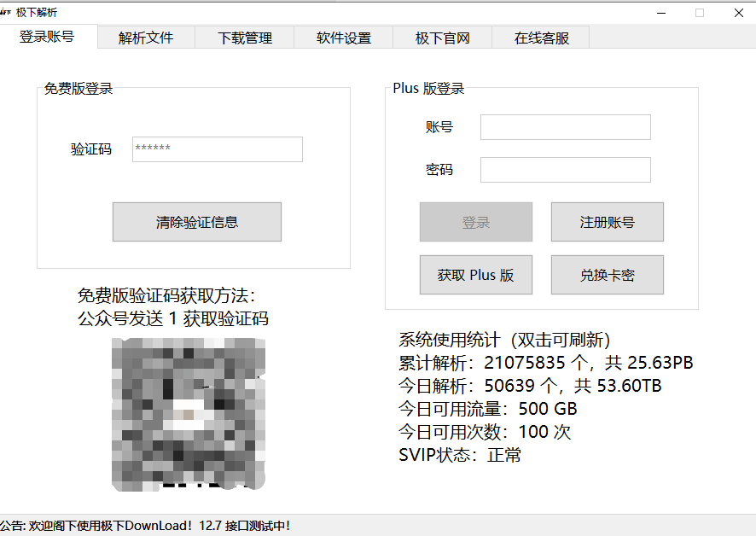Click the 系统使用统计 (双击可刷新) heading

click(x=504, y=340)
